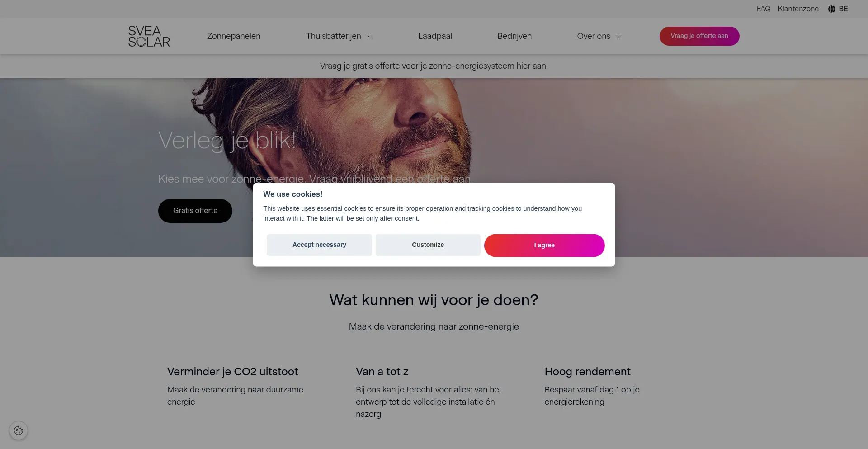Select the Bedrijven navigation item

514,36
